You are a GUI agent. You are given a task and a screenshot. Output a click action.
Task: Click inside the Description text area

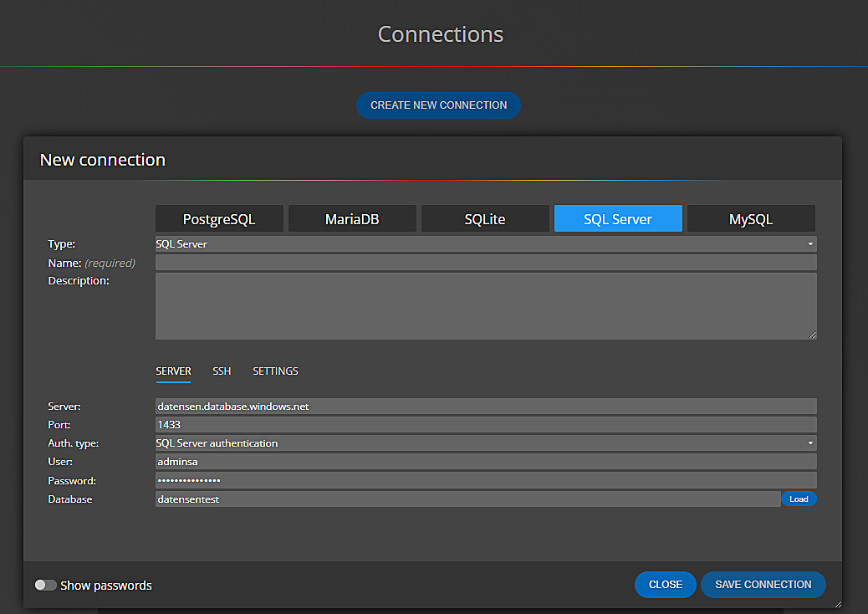[x=485, y=305]
